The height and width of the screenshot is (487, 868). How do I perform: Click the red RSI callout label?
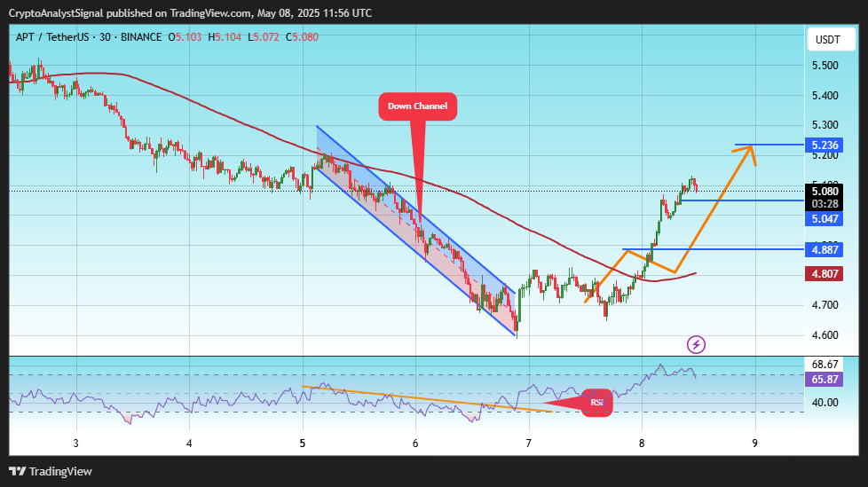click(x=596, y=403)
